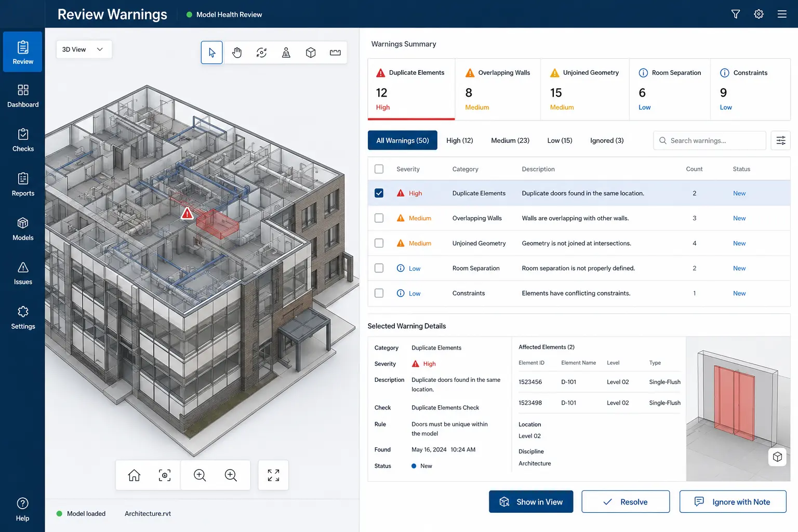
Task: Open settings gear in top bar
Action: tap(759, 14)
